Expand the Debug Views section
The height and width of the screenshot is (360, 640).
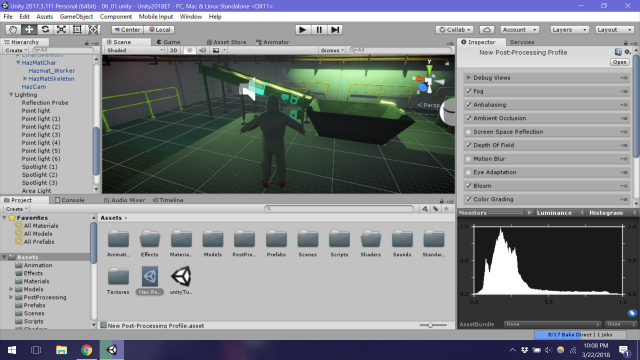[469, 78]
